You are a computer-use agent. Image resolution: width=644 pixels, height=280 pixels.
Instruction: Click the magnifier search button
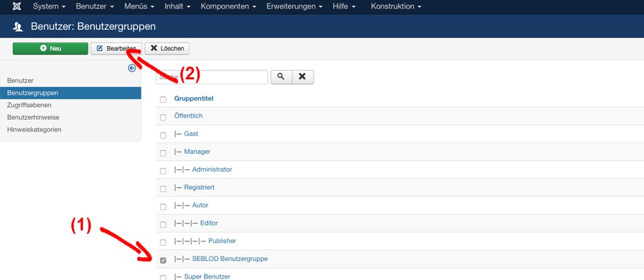(282, 77)
